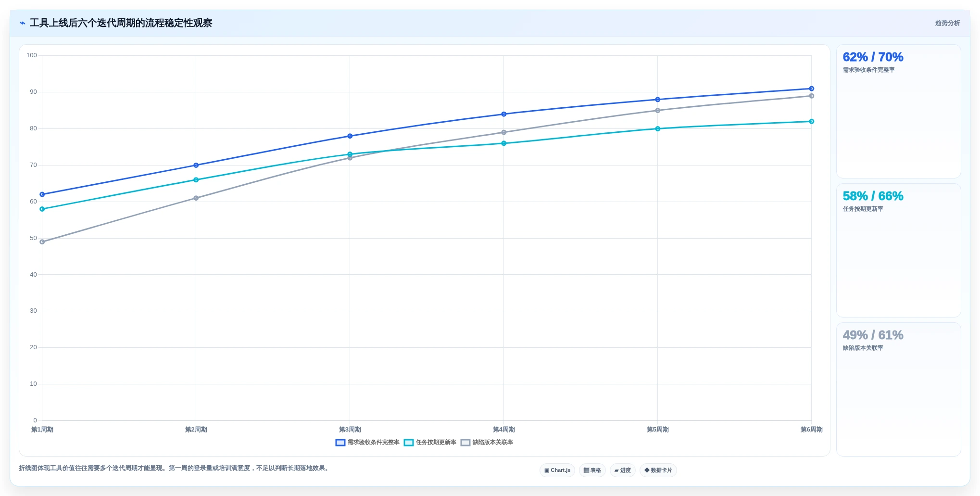Screen dimensions: 980x496
Task: Click the 100 y-axis label
Action: (x=32, y=55)
